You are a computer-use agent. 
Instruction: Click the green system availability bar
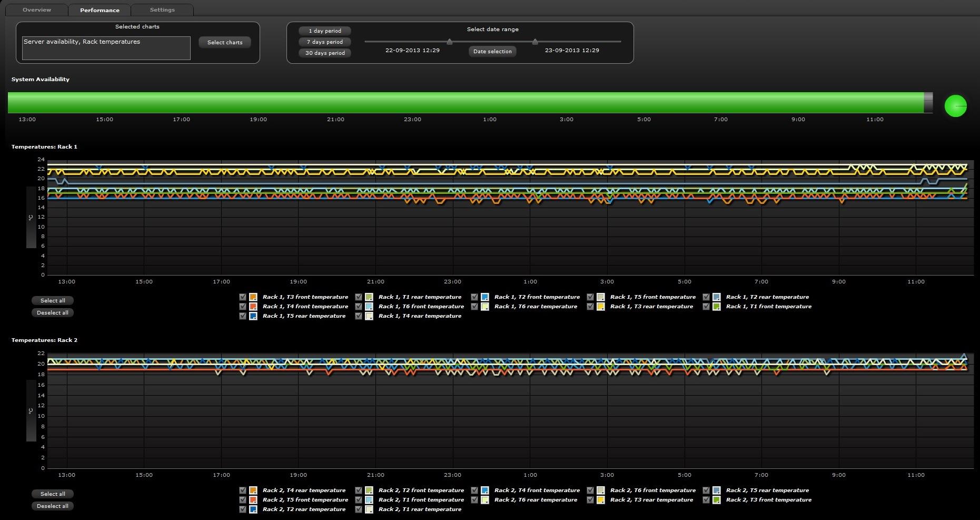coord(466,102)
